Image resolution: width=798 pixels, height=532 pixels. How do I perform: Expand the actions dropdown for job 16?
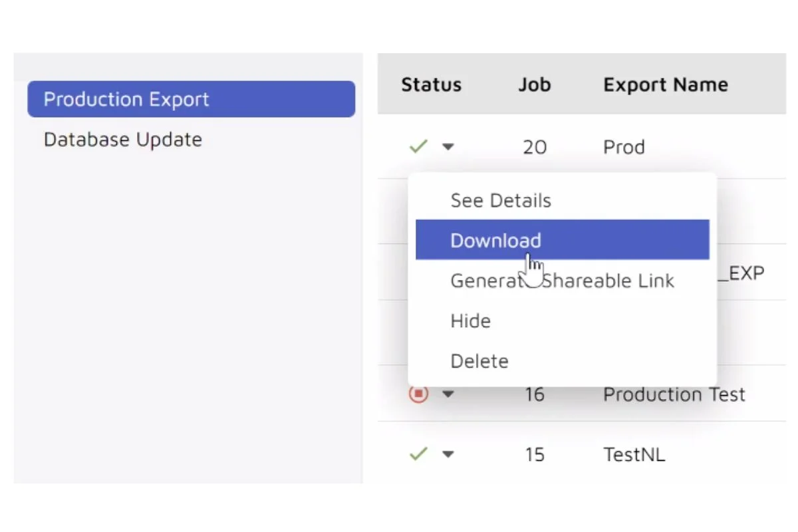click(x=448, y=395)
